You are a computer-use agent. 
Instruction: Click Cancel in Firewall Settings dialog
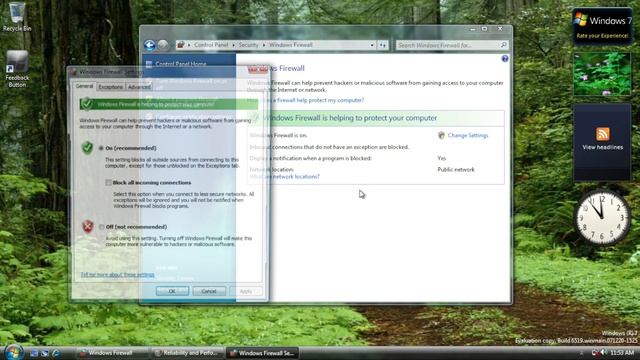click(x=209, y=291)
